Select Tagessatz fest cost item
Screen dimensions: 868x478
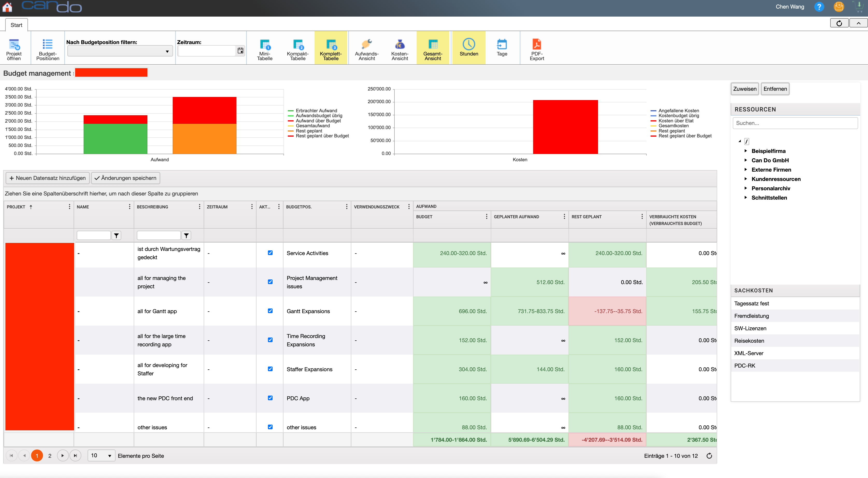pos(795,303)
